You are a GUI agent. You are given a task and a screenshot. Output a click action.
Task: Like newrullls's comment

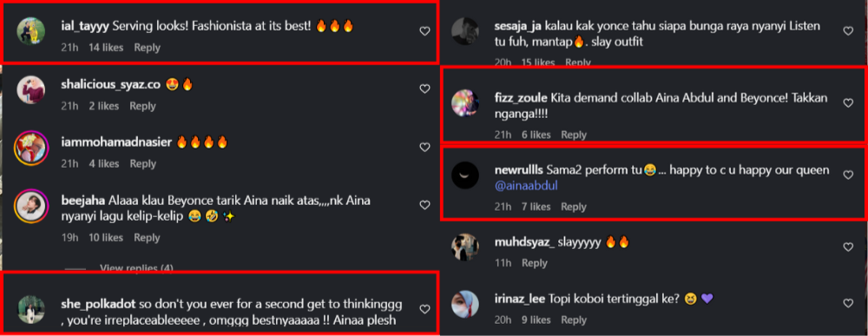tap(848, 175)
